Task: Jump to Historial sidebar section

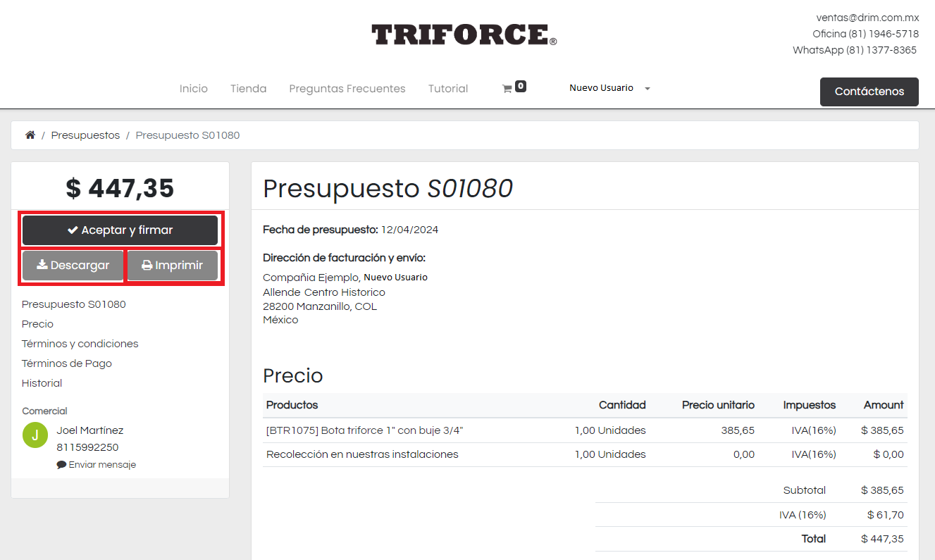Action: [x=42, y=383]
